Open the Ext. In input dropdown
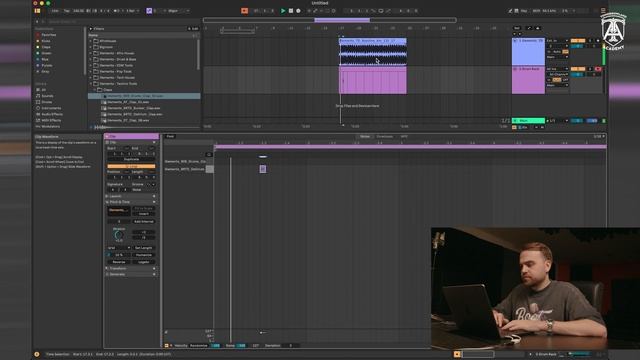This screenshot has width=640, height=360. (x=557, y=41)
